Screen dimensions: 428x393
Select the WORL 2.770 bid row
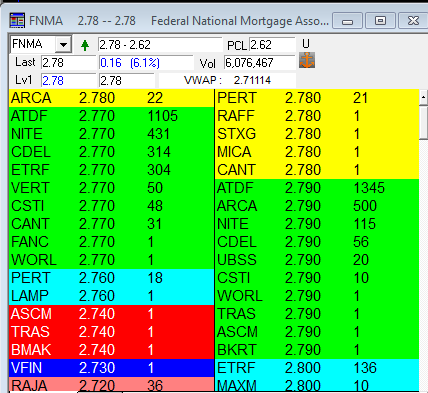(111, 260)
